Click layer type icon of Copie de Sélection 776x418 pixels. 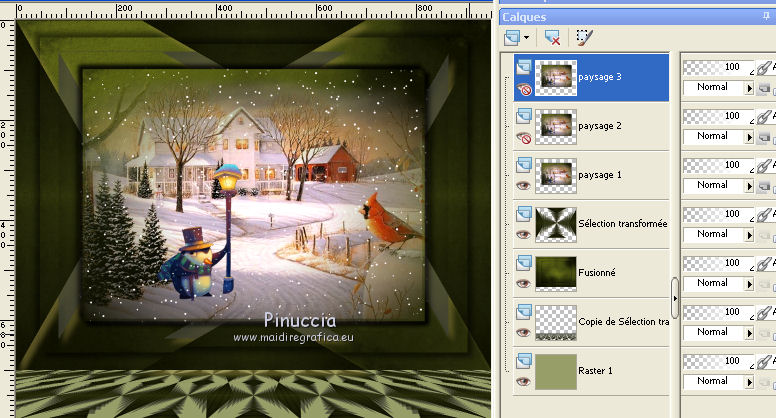pyautogui.click(x=524, y=312)
